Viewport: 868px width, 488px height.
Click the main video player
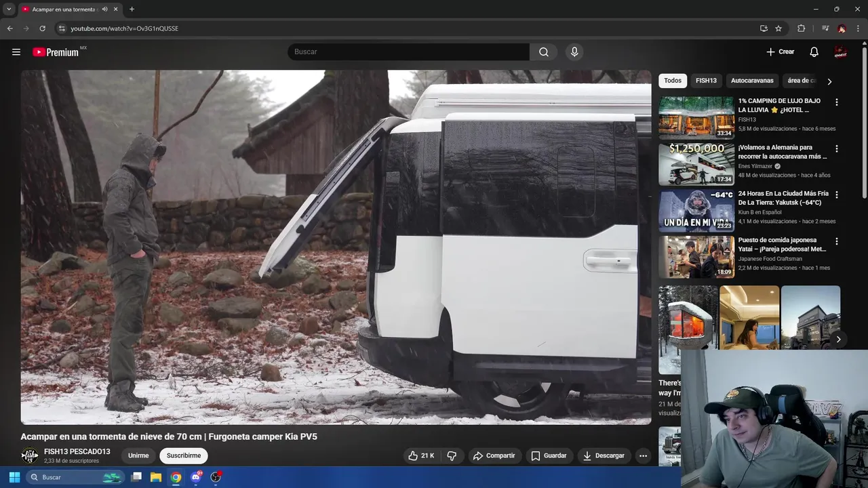click(336, 247)
